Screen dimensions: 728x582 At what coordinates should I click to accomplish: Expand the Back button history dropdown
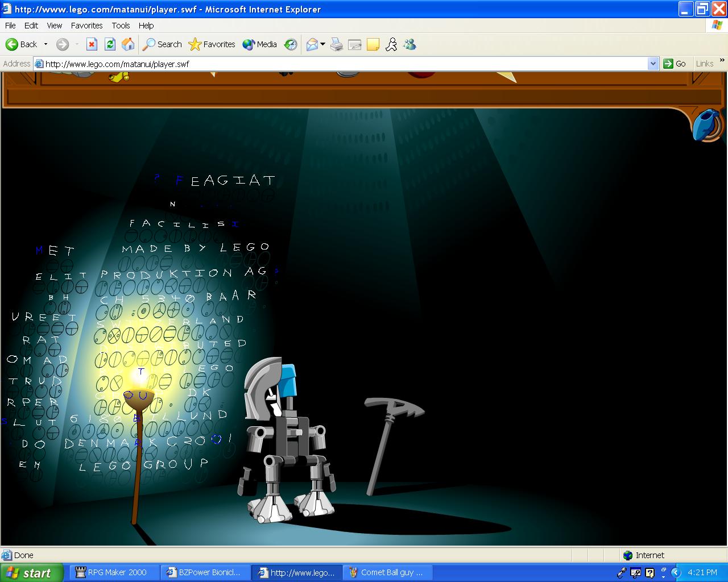(x=46, y=44)
